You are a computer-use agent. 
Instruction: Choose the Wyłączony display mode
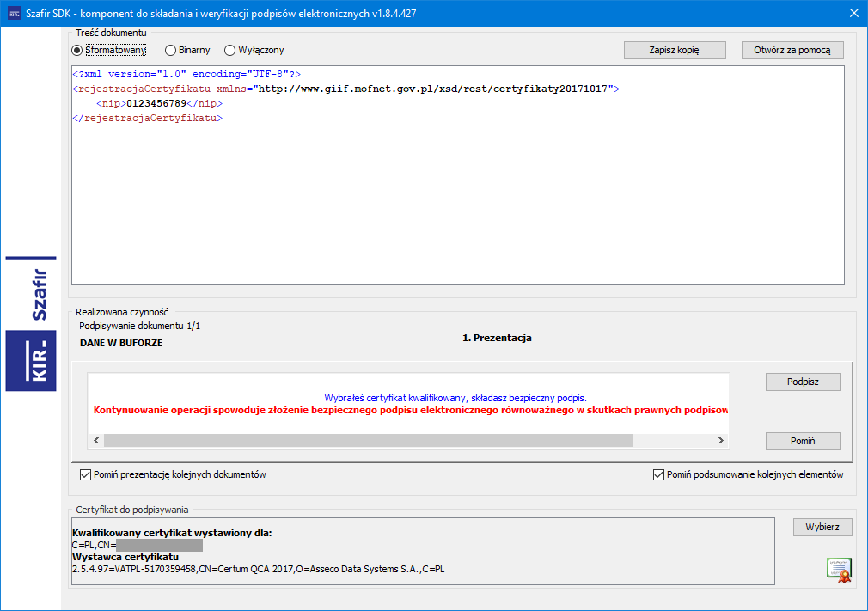[229, 51]
